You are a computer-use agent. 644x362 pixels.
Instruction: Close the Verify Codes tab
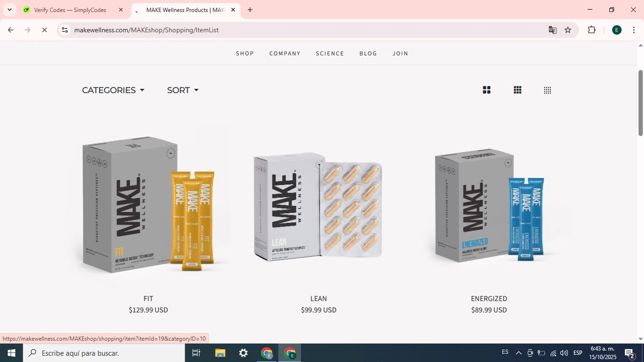tap(121, 10)
